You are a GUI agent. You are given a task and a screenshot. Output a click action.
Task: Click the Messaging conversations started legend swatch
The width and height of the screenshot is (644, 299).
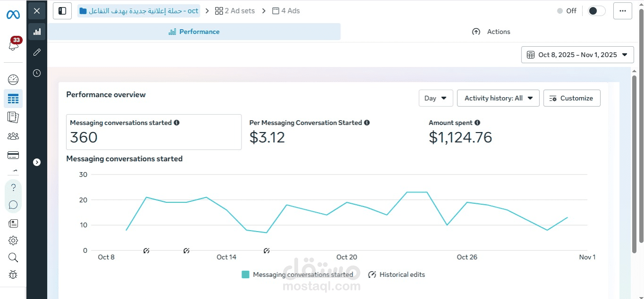pos(245,274)
